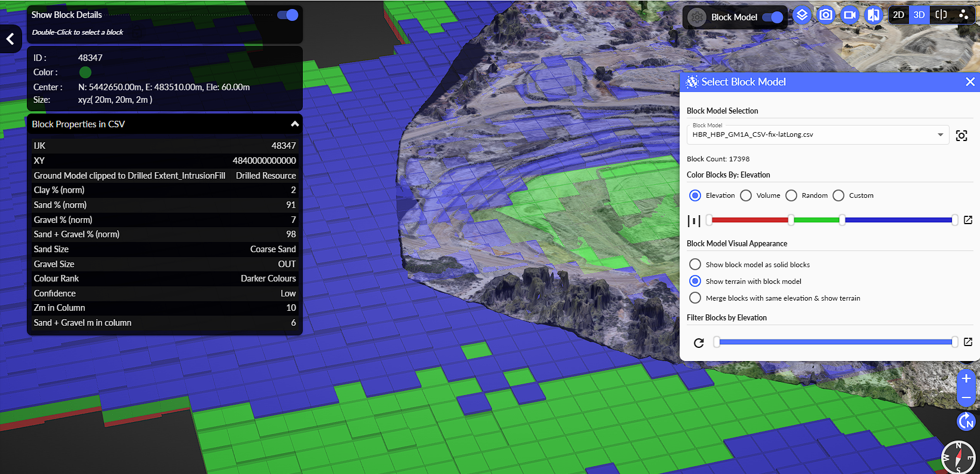Click the green block color swatch
This screenshot has height=474, width=980.
coord(85,72)
